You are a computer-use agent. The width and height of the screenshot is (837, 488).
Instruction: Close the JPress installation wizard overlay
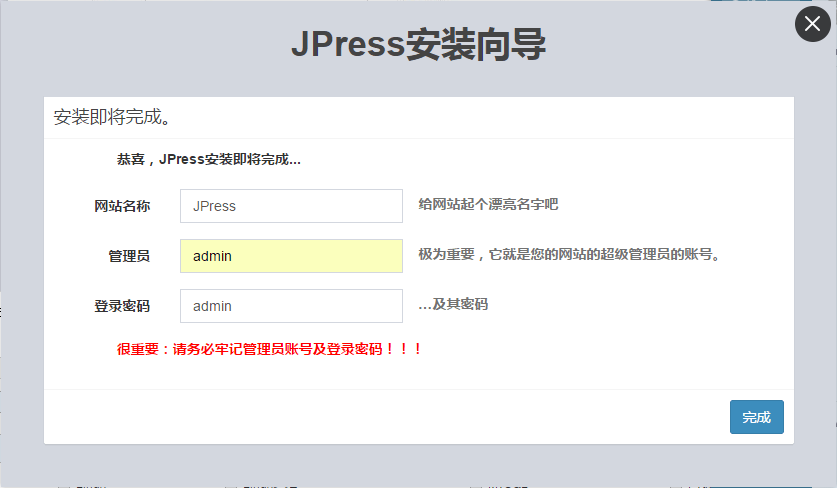tap(812, 24)
